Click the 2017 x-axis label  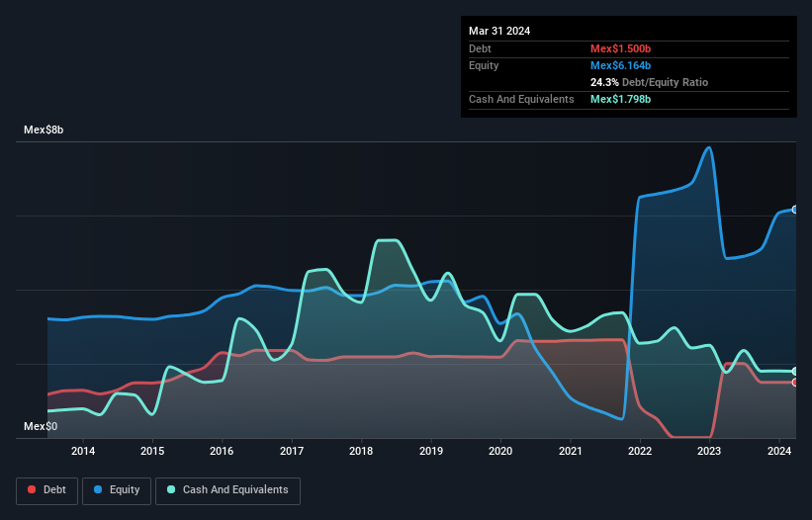(292, 451)
